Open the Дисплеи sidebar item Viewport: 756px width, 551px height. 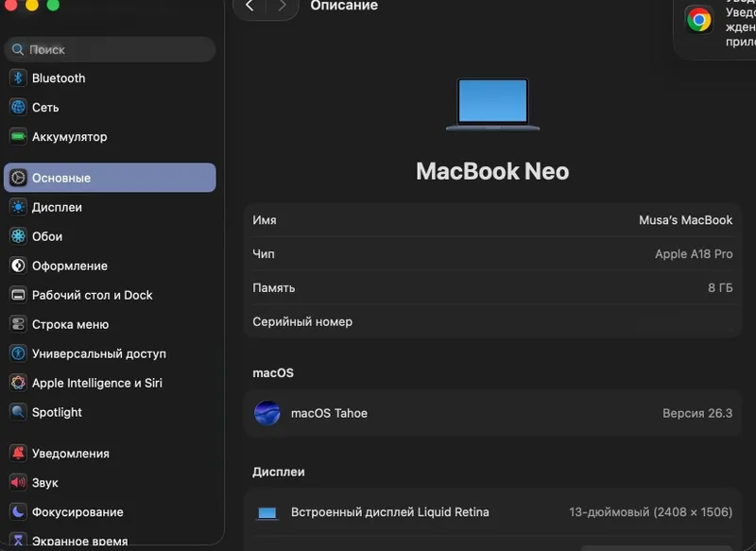(110, 207)
